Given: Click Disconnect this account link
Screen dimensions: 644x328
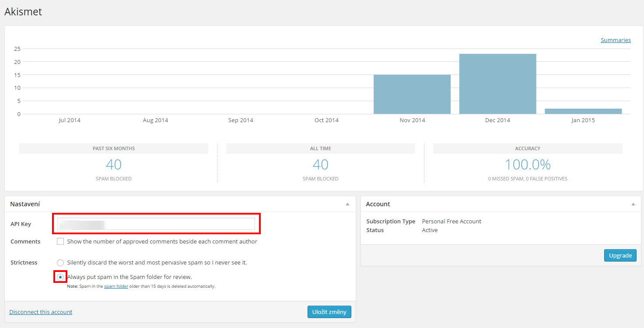Looking at the screenshot, I should pyautogui.click(x=41, y=312).
